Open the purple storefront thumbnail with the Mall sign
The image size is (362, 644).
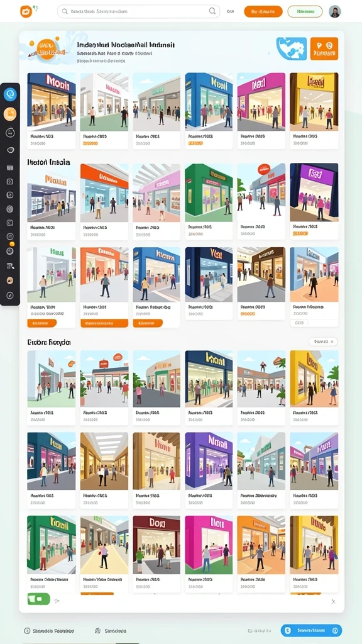tap(209, 461)
